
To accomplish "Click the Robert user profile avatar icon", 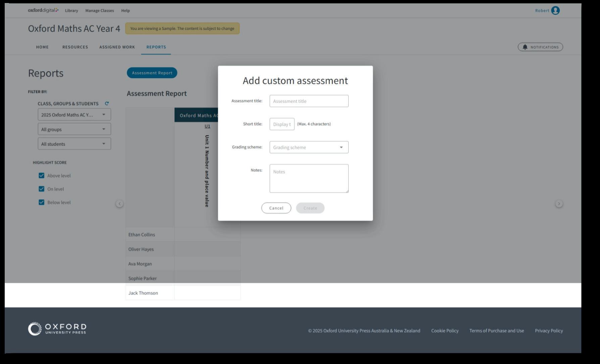I will [x=555, y=10].
